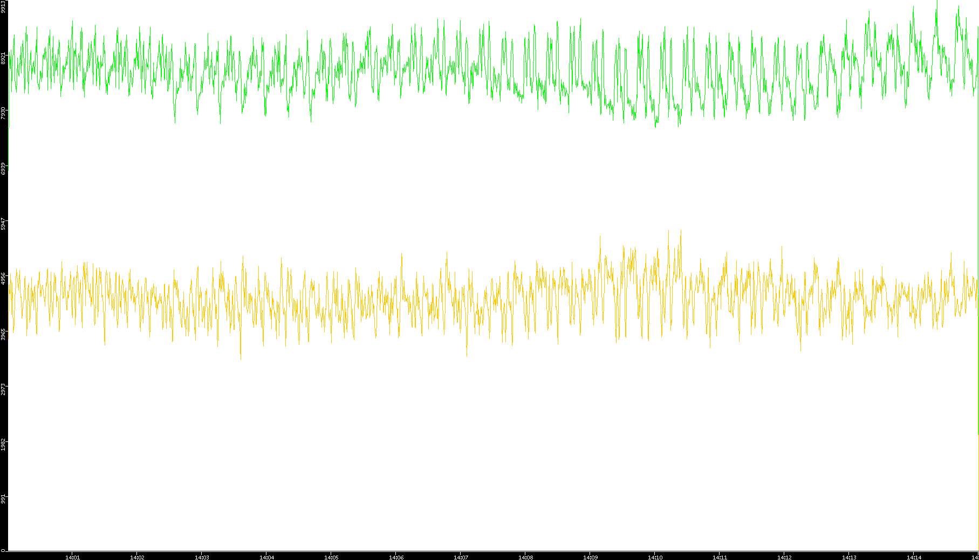Click the 5947 value axis label
Viewport: 979px width, 560px height.
3,224
